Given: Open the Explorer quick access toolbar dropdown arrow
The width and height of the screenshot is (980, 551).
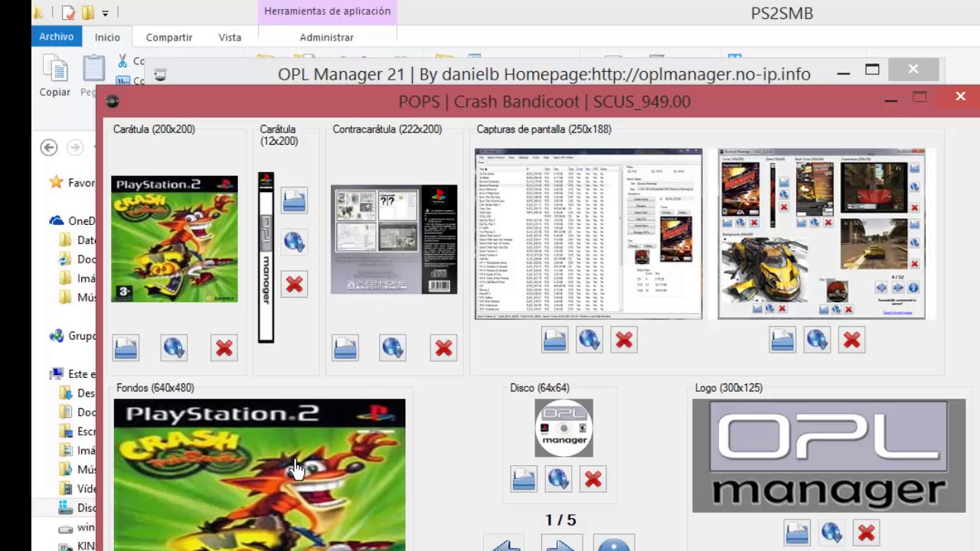Looking at the screenshot, I should 105,13.
